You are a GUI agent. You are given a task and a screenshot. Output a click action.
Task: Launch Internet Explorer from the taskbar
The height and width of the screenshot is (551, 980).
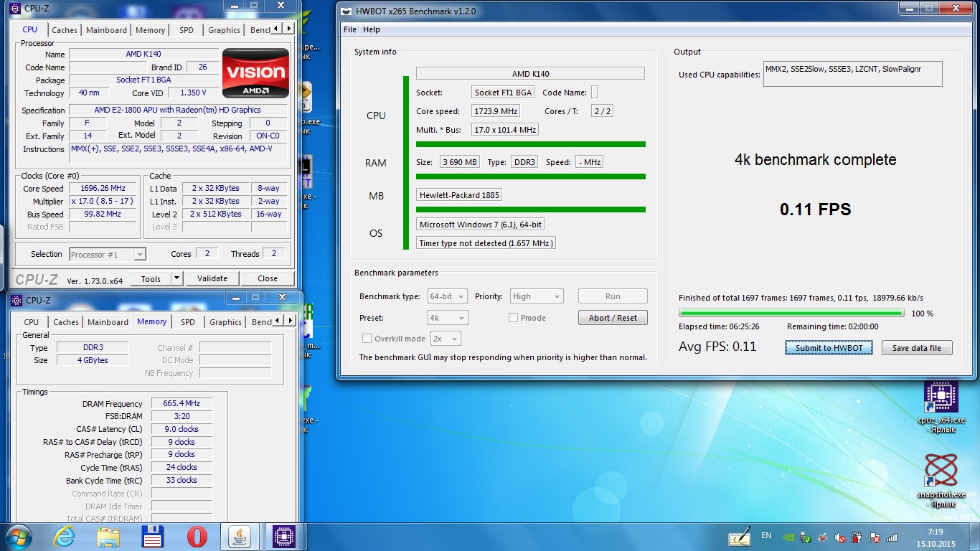pos(64,537)
